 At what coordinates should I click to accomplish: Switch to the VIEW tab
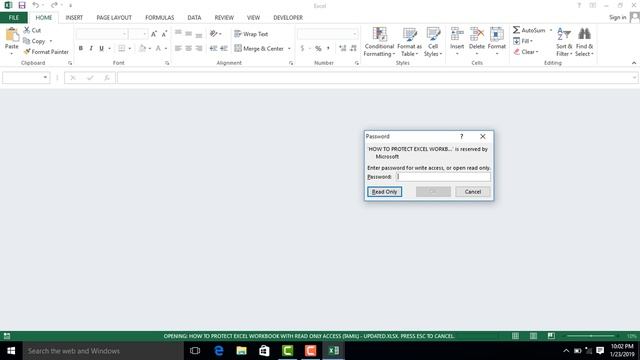pos(253,18)
